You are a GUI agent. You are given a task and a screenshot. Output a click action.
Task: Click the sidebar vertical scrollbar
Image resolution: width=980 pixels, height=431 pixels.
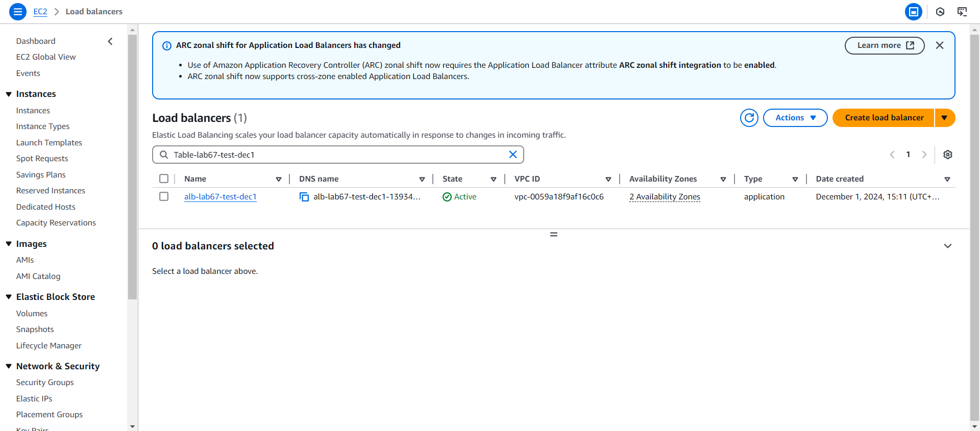coord(132,167)
